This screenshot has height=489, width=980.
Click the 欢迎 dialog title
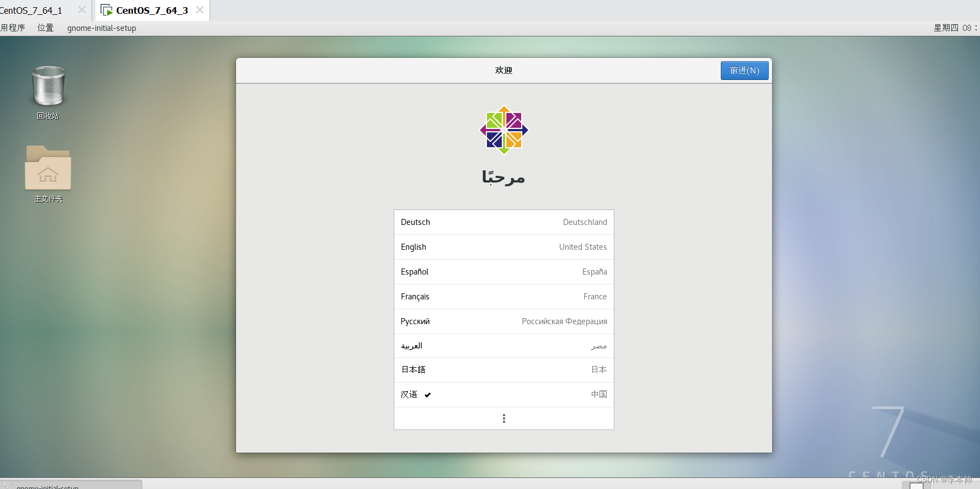point(504,71)
